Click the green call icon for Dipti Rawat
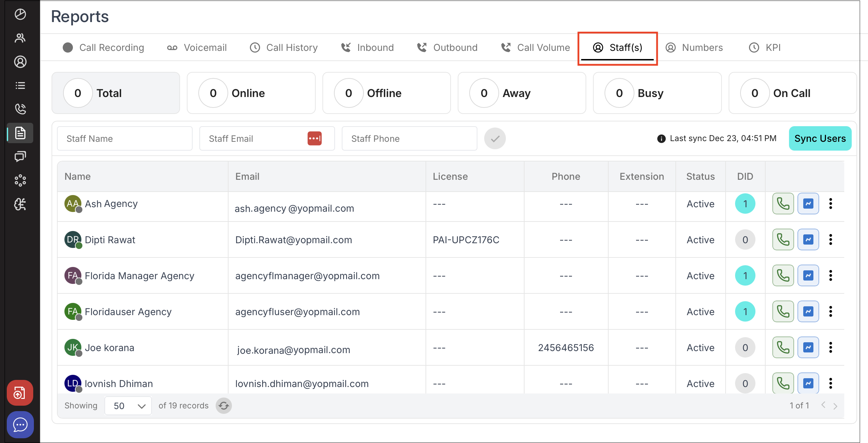868x443 pixels. pos(783,240)
